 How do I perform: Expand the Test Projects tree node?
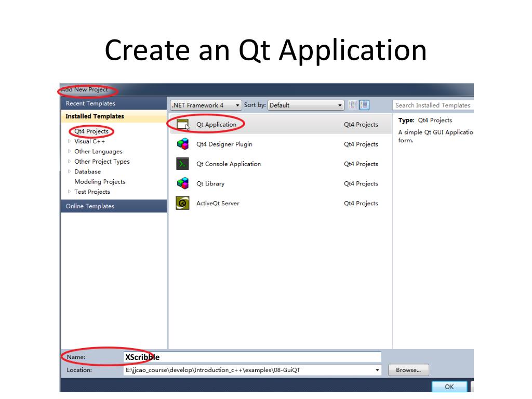pyautogui.click(x=69, y=192)
